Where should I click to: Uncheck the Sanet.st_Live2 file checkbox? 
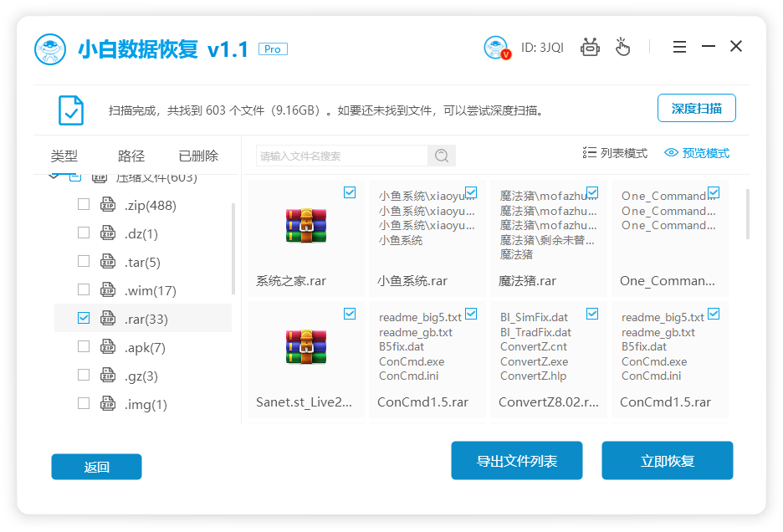350,314
